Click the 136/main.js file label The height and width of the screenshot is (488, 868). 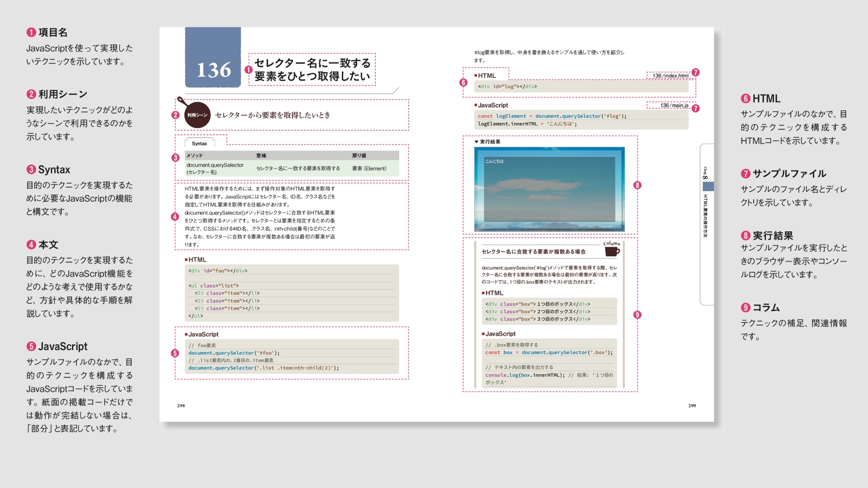tap(674, 105)
